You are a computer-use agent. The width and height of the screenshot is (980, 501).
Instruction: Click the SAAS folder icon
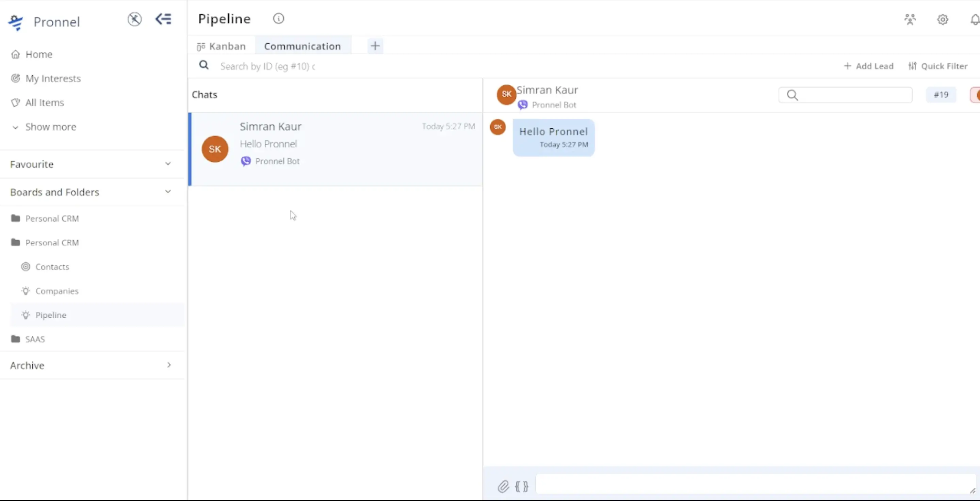click(x=16, y=339)
